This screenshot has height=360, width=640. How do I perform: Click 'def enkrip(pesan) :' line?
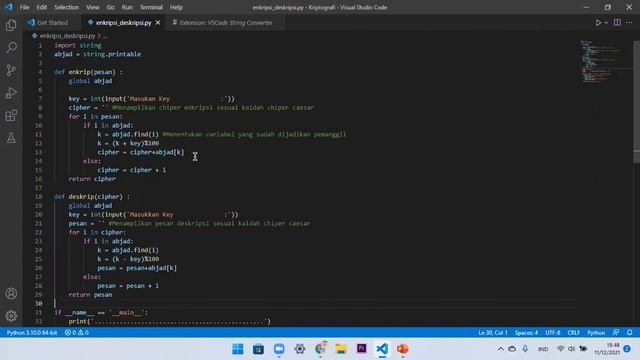pos(88,72)
